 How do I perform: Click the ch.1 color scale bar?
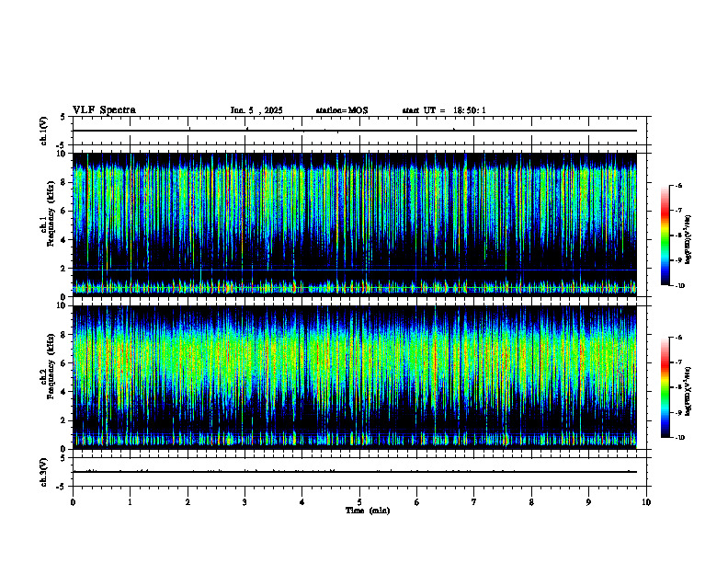click(665, 236)
